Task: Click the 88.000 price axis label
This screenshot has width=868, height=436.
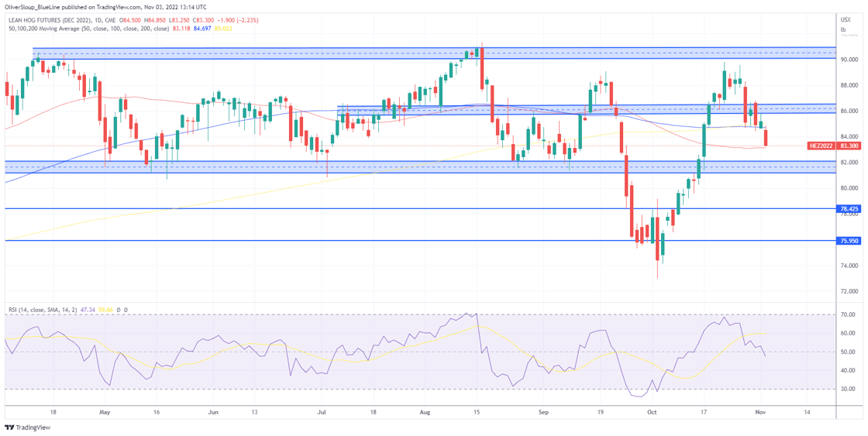Action: point(849,85)
